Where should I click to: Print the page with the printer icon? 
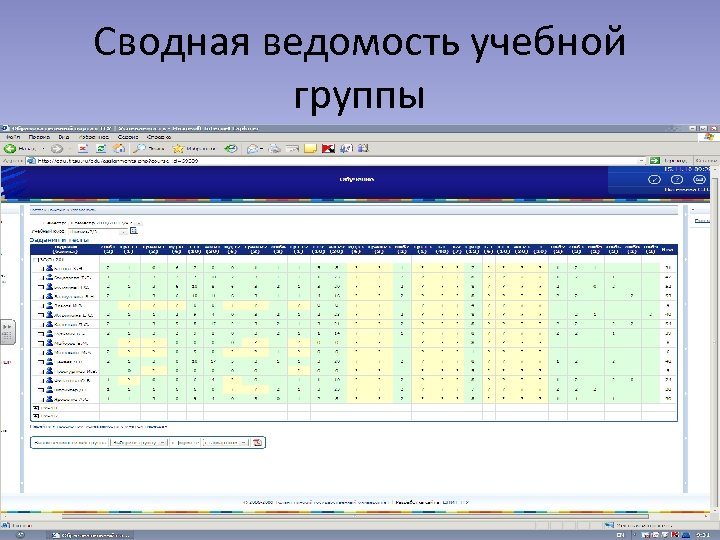pyautogui.click(x=275, y=148)
